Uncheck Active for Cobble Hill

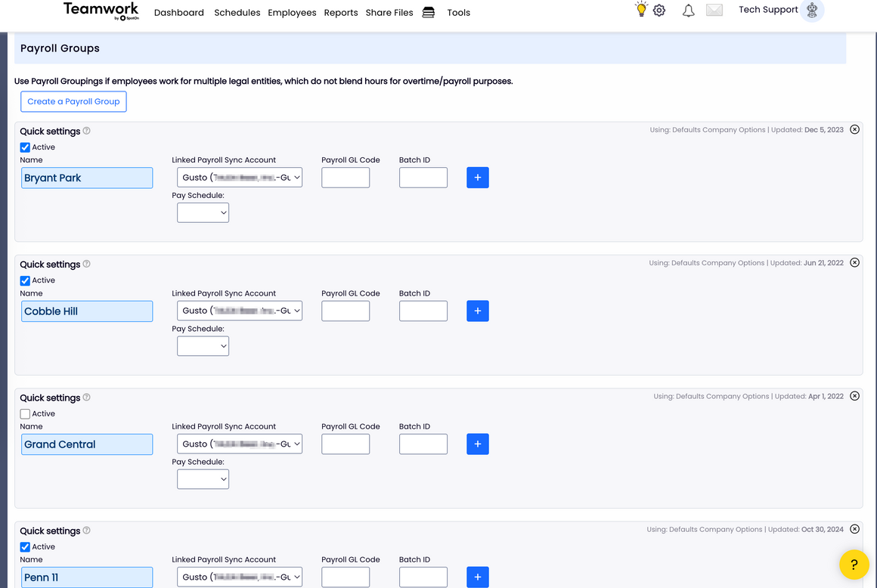pyautogui.click(x=25, y=280)
